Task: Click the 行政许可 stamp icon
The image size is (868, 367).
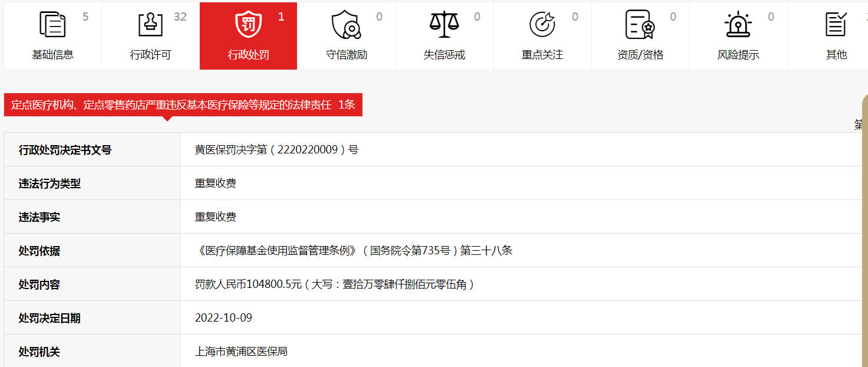Action: pos(150,25)
